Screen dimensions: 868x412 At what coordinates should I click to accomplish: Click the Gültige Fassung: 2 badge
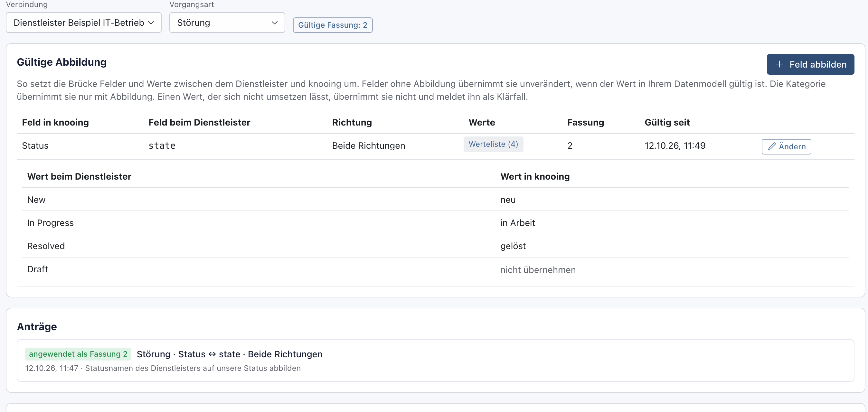(333, 25)
